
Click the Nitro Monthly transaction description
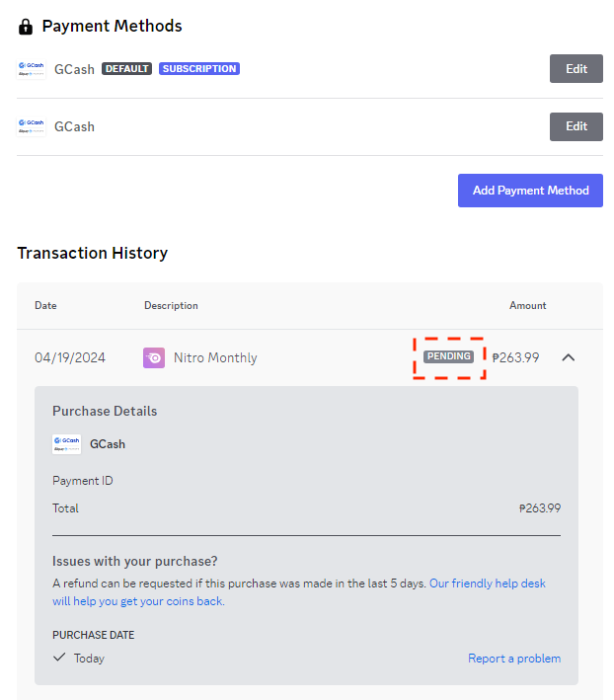[x=215, y=357]
